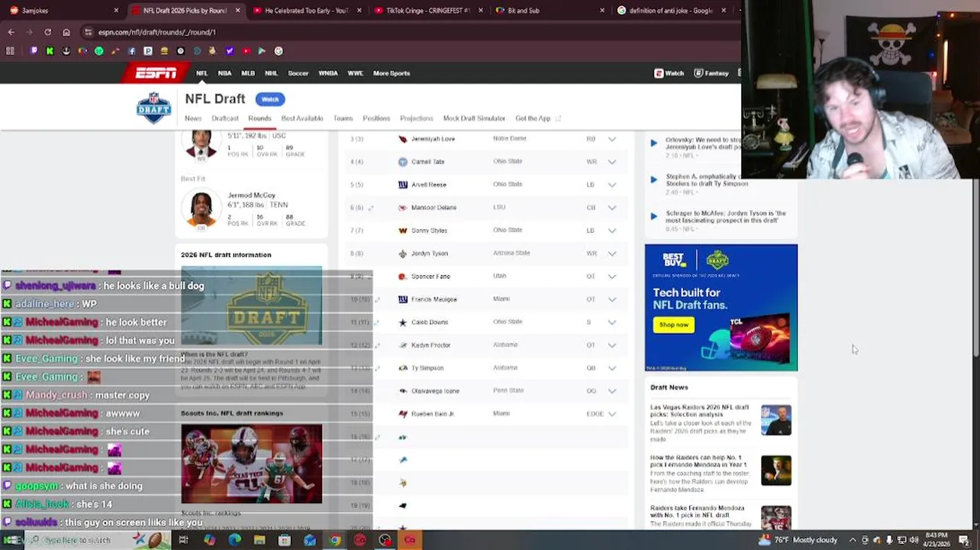Play the Schrager to McAfee Jordyn Tyson clip
Image resolution: width=980 pixels, height=550 pixels.
pos(653,216)
